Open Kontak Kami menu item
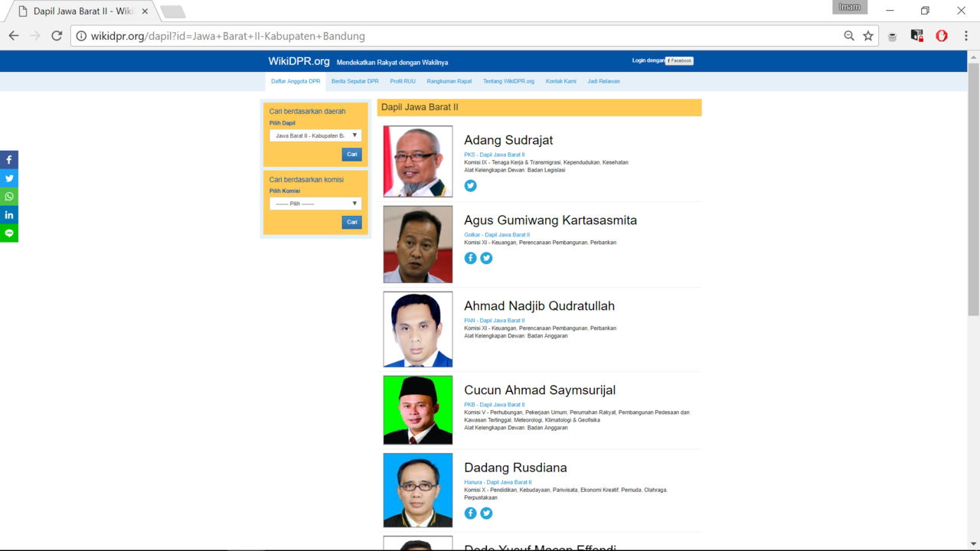The height and width of the screenshot is (551, 980). (x=561, y=81)
